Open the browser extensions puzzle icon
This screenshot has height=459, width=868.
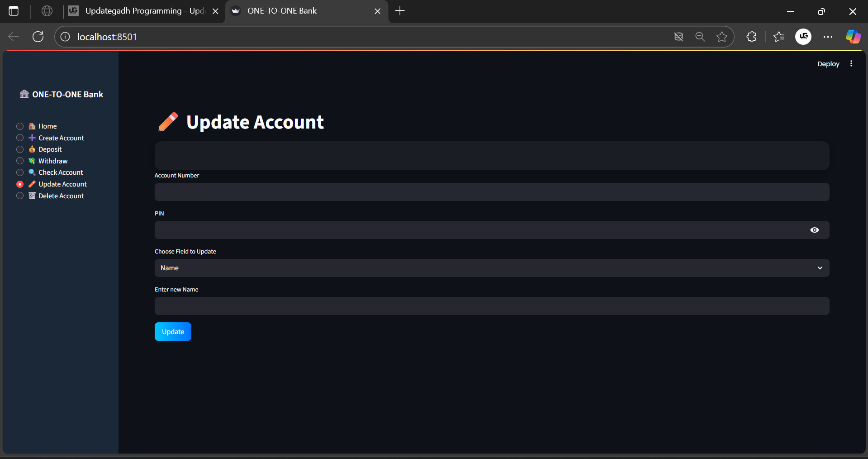click(751, 37)
